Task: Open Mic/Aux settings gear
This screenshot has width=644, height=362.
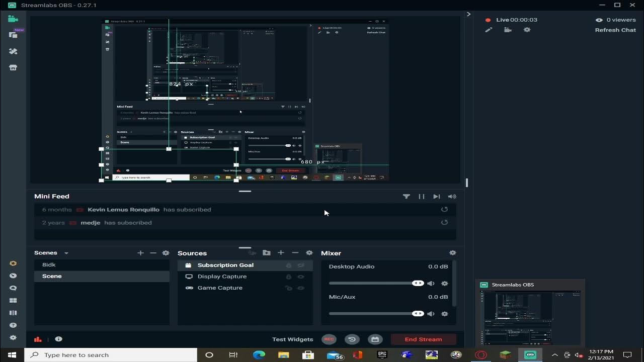Action: click(444, 314)
